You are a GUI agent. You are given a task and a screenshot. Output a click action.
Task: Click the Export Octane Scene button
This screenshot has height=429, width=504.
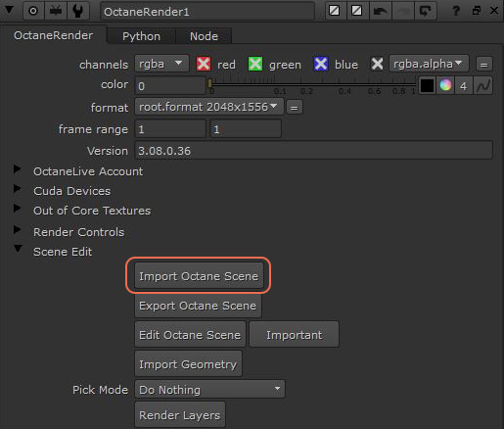click(198, 306)
